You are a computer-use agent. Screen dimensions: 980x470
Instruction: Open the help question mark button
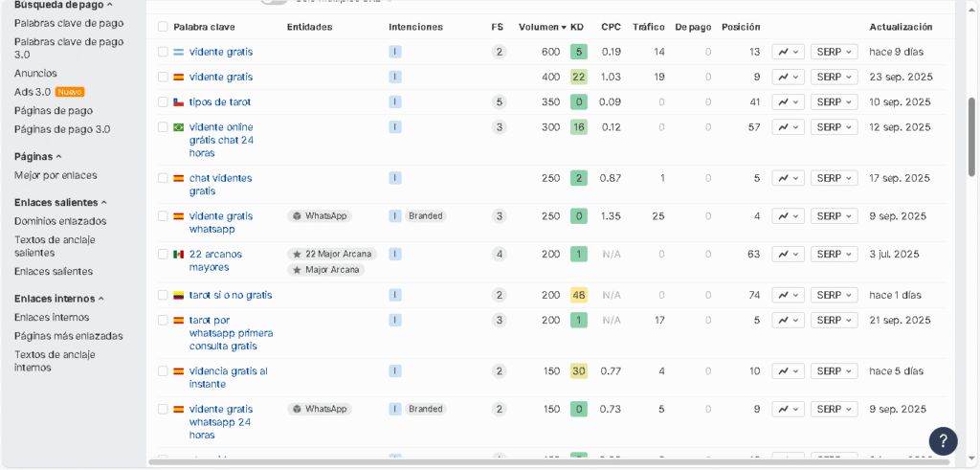(942, 440)
